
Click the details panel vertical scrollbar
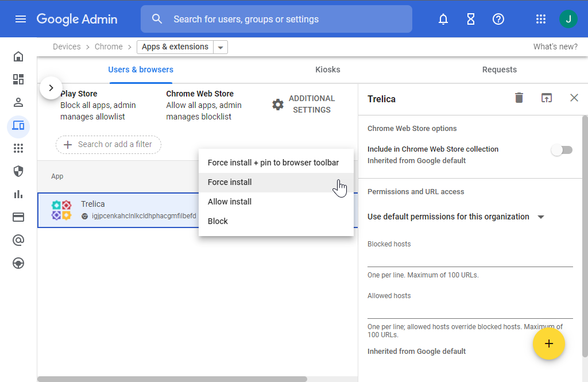pos(585,237)
